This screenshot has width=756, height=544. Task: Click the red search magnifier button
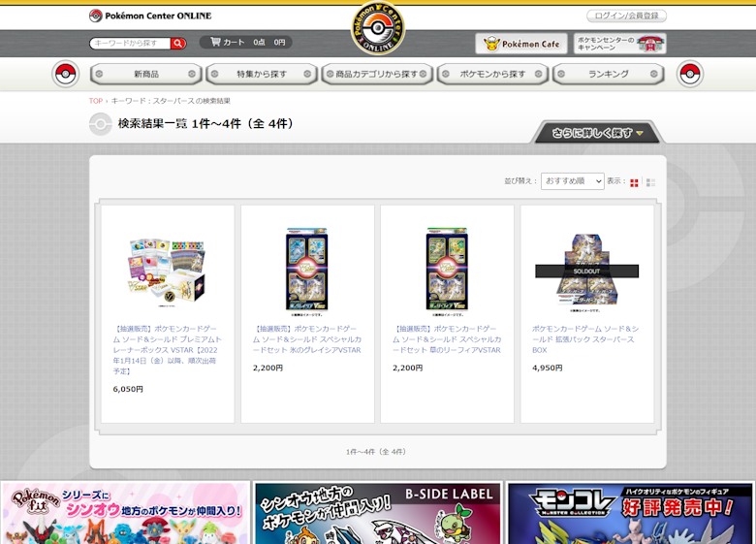click(x=178, y=44)
